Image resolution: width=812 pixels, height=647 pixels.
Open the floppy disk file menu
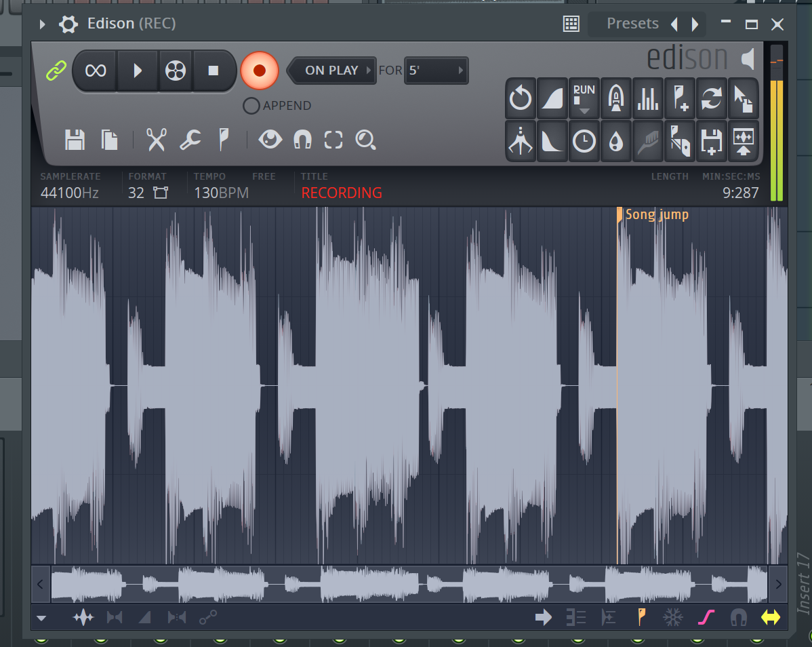[75, 140]
